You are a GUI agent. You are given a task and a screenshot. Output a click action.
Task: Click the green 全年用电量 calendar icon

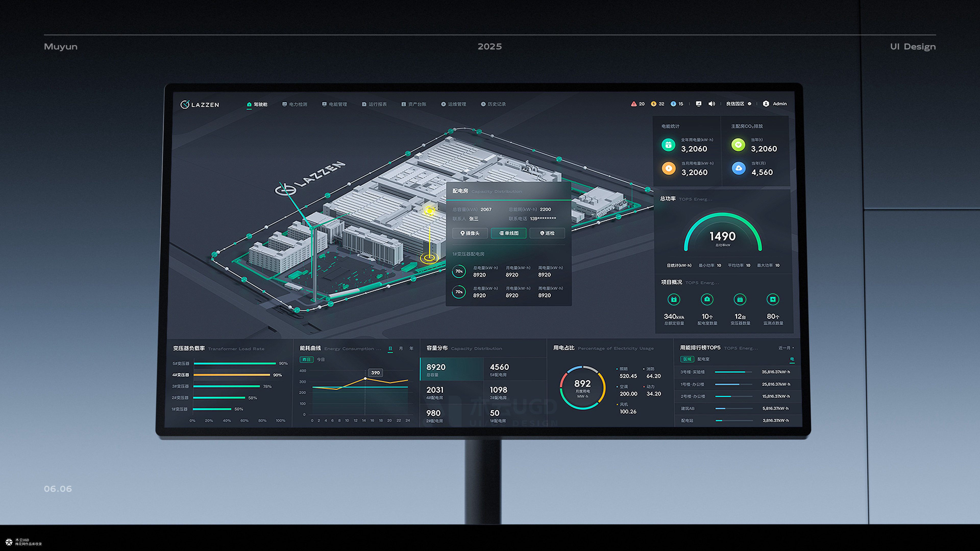coord(668,145)
